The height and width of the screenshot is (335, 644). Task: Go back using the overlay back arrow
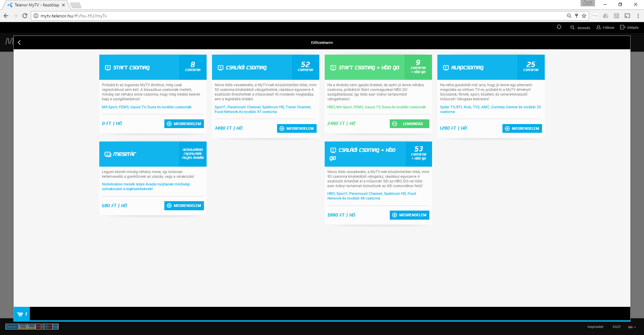coord(19,43)
